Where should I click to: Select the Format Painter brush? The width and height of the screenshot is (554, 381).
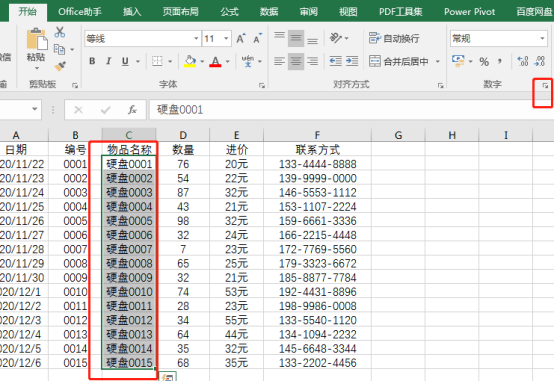[x=60, y=66]
